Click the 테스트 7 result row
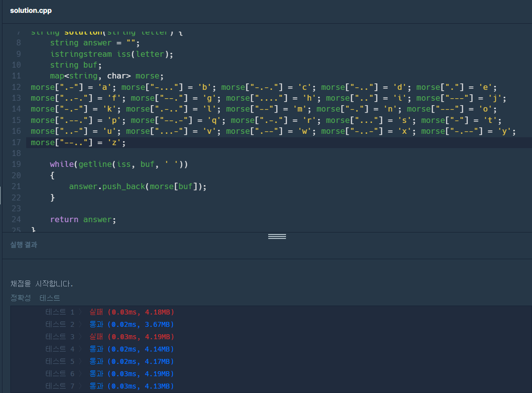532x393 pixels. click(131, 386)
